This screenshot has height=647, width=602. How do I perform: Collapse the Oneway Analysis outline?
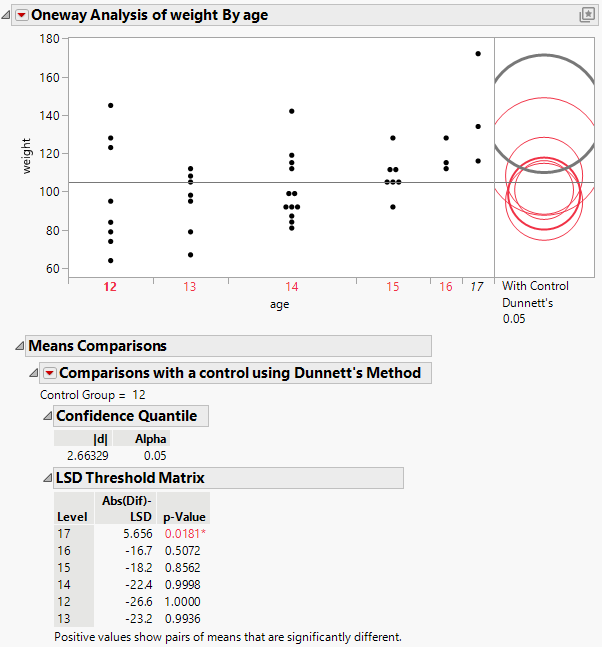tap(8, 15)
